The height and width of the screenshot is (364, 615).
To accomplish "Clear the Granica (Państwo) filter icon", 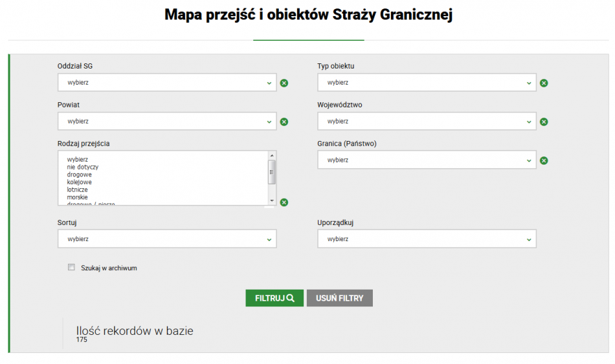I will [x=544, y=160].
